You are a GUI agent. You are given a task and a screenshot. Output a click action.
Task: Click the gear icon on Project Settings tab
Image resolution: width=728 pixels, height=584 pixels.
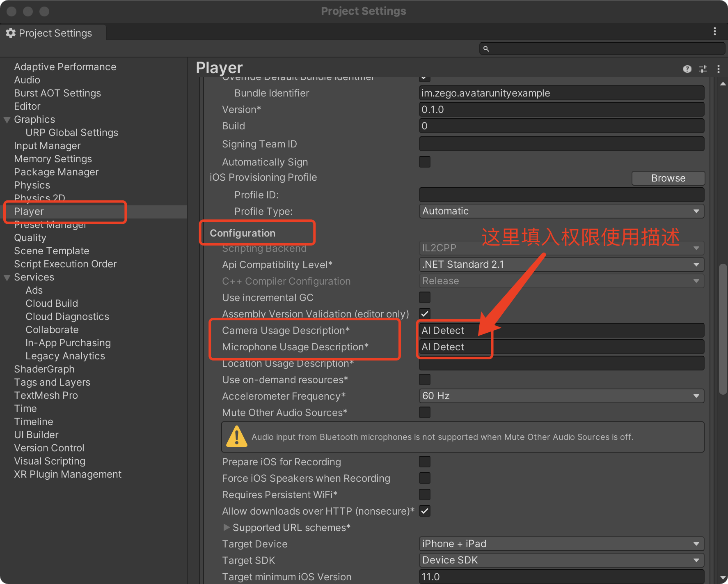pyautogui.click(x=11, y=33)
